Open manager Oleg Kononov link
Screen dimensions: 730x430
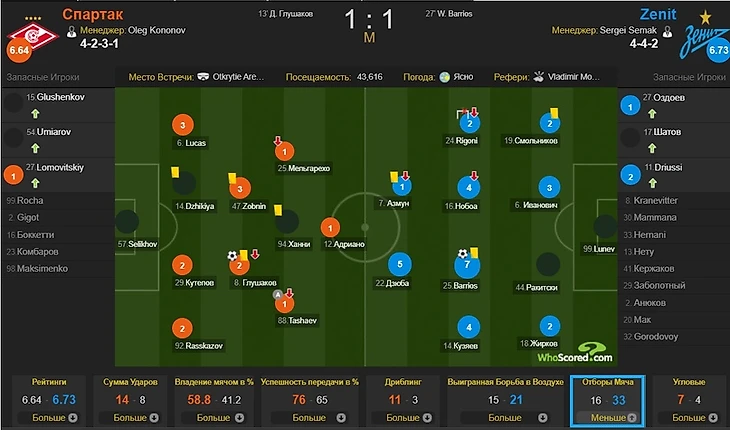pyautogui.click(x=156, y=30)
